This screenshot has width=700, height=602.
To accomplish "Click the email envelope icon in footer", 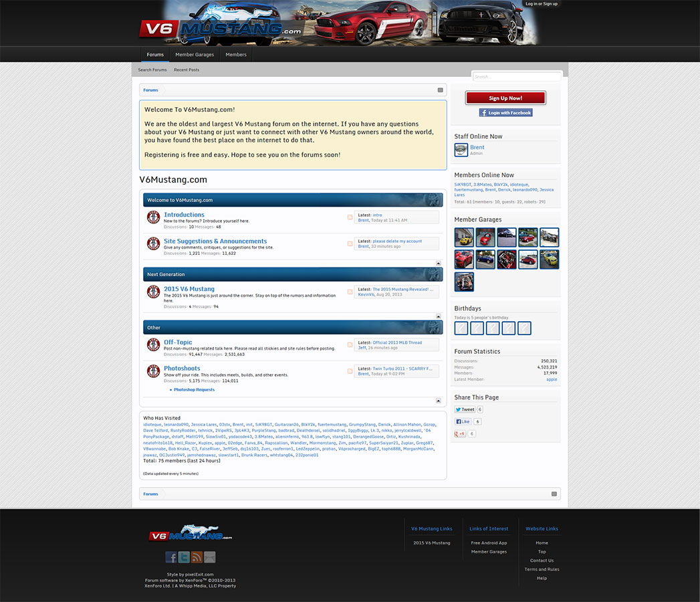I will [x=210, y=557].
